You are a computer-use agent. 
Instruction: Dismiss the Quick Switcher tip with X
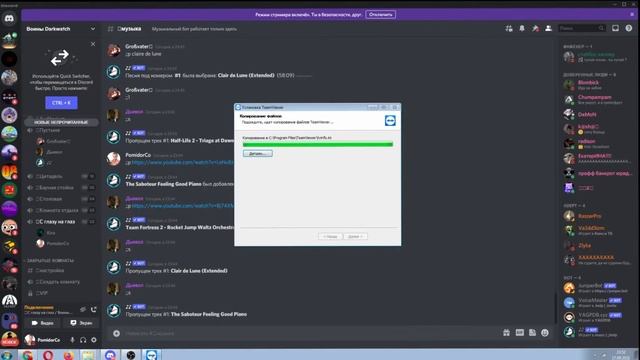click(93, 44)
